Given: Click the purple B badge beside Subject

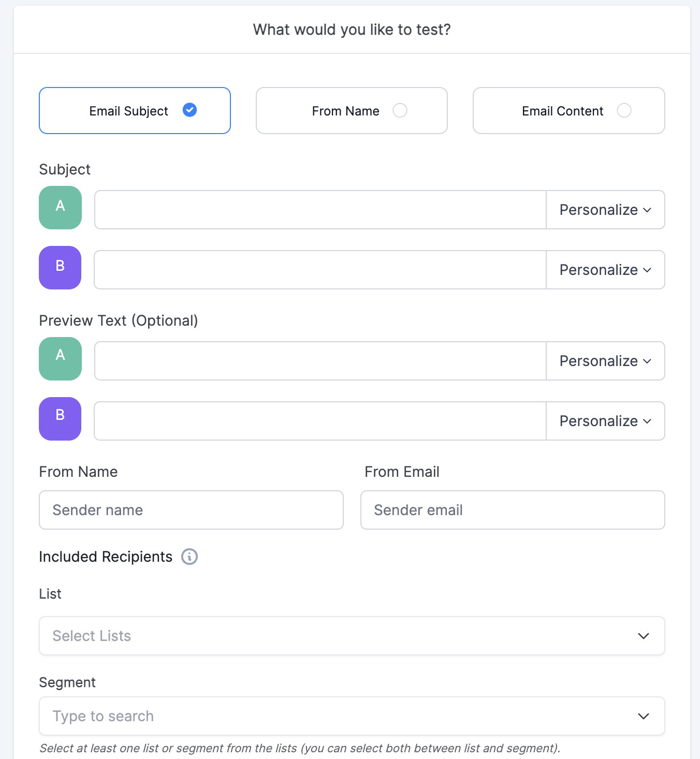Looking at the screenshot, I should click(60, 268).
